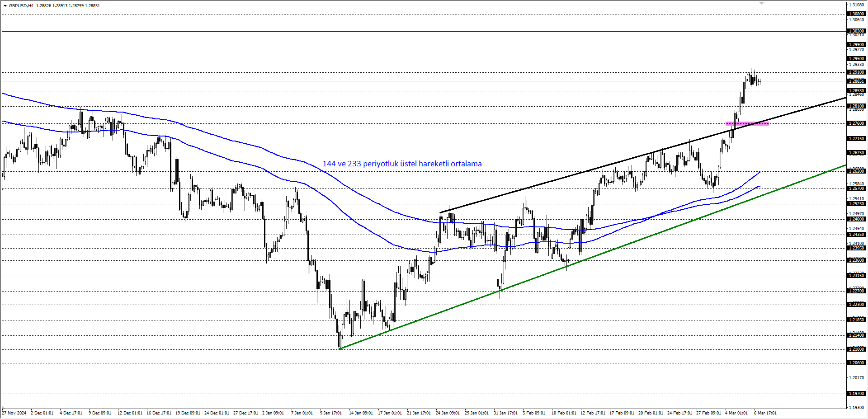Click the 1.29100 price level label
868x419 pixels.
(x=856, y=72)
